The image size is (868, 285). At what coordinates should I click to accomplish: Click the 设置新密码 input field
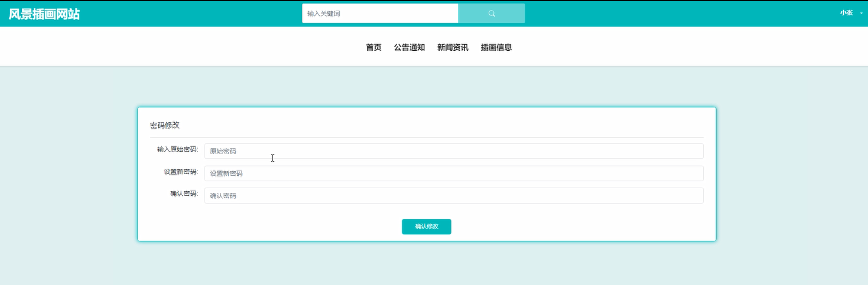click(x=454, y=173)
